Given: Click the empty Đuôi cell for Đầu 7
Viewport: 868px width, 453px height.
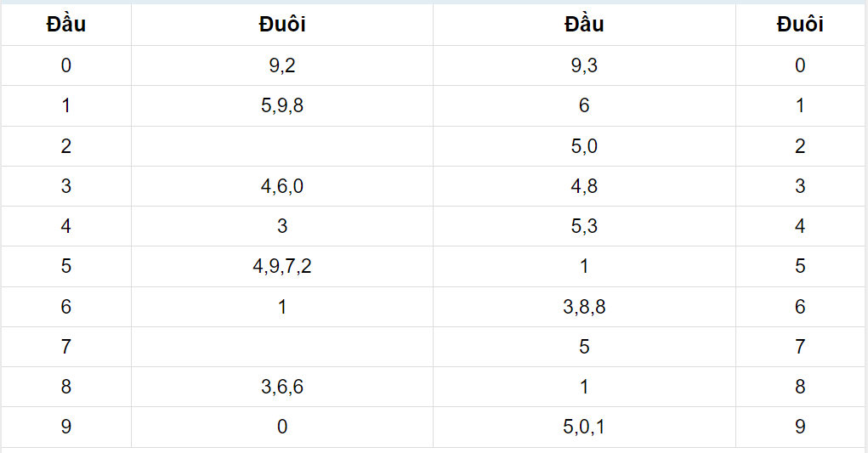Looking at the screenshot, I should (x=281, y=347).
